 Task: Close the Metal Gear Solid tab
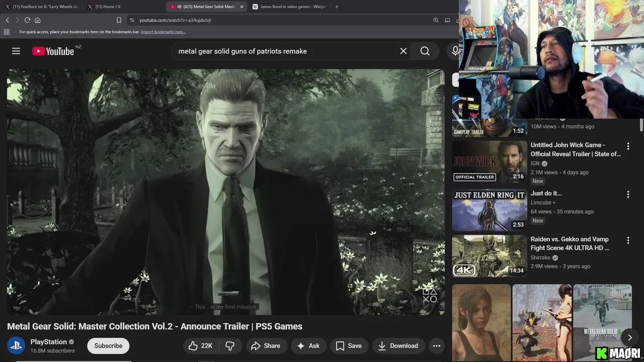click(242, 7)
